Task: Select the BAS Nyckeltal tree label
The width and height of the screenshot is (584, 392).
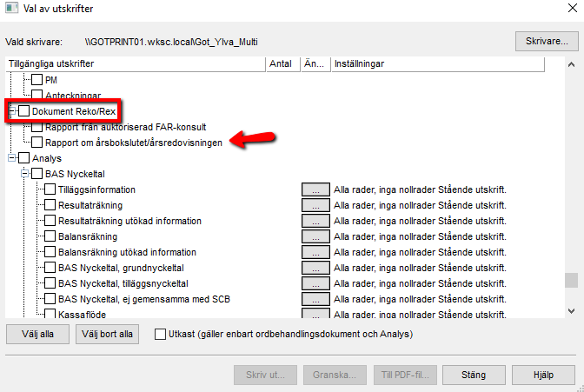Action: click(x=75, y=174)
